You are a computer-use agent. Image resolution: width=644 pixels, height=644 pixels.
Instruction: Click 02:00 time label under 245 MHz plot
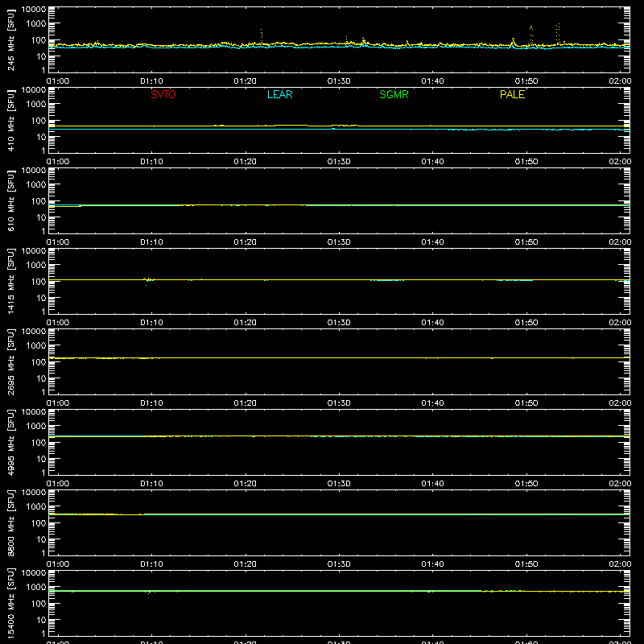(620, 81)
